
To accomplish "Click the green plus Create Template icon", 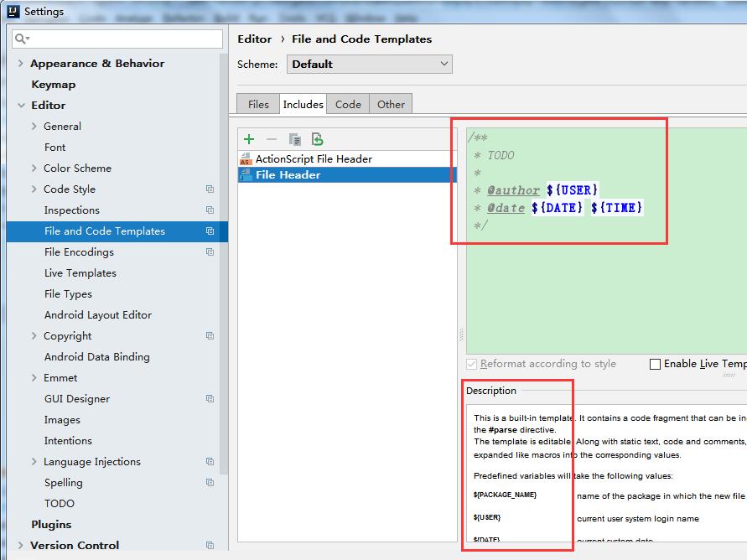I will 249,139.
